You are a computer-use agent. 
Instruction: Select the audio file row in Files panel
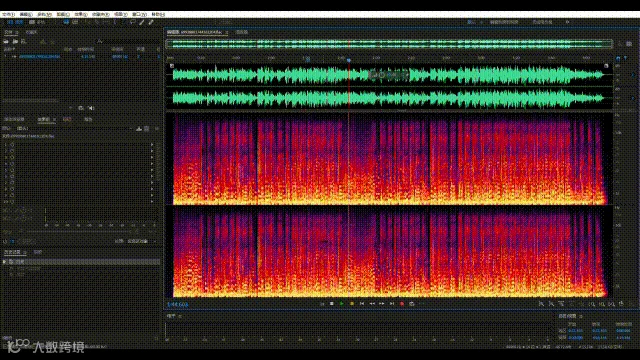pyautogui.click(x=81, y=56)
